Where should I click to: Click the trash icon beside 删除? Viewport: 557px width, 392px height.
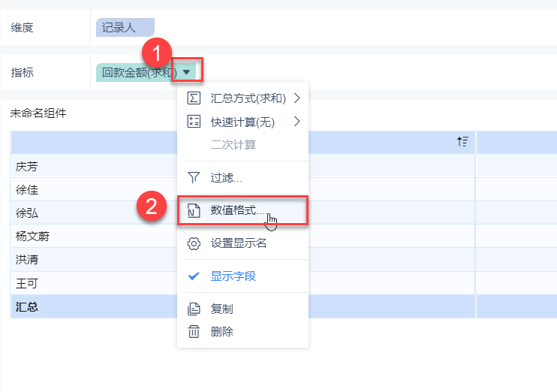tap(194, 331)
